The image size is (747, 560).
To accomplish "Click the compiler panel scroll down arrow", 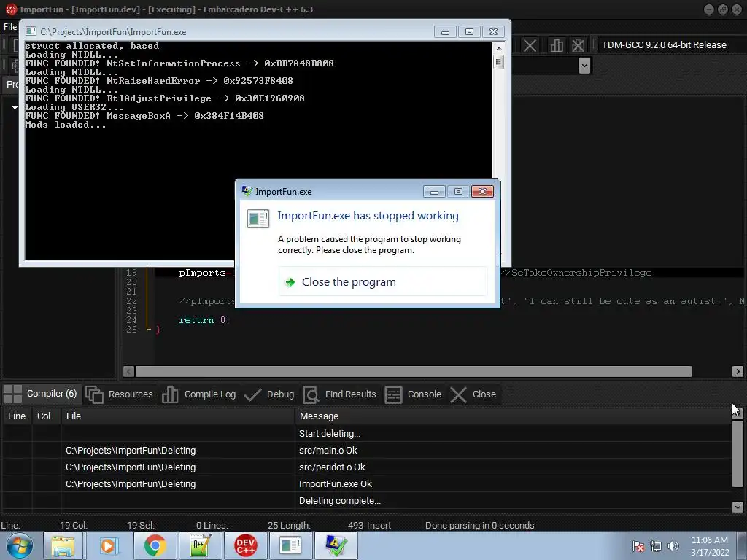I will pyautogui.click(x=738, y=507).
